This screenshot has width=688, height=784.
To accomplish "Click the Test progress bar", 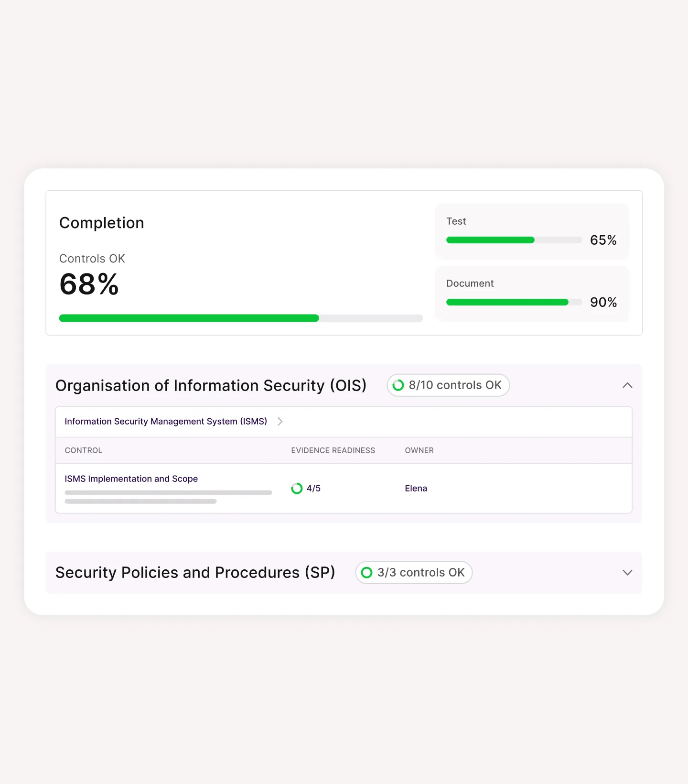I will [514, 240].
